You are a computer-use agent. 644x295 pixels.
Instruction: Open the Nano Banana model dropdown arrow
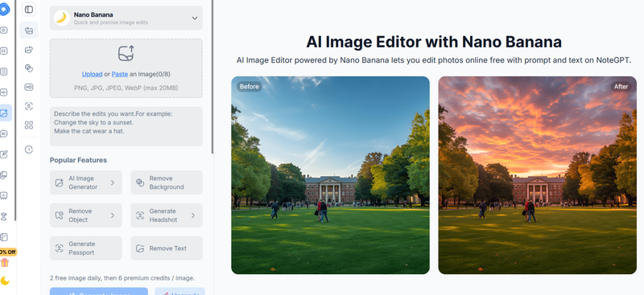(x=195, y=18)
